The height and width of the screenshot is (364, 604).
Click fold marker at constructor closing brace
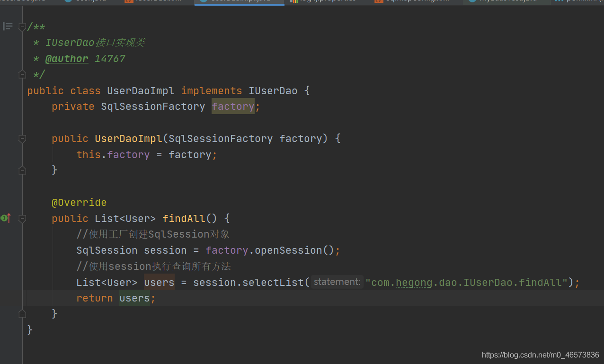(22, 170)
